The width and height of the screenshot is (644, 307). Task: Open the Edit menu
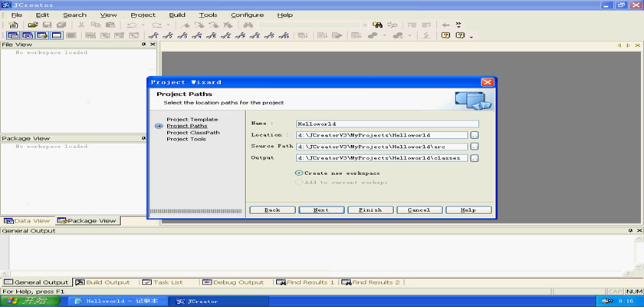pos(42,15)
